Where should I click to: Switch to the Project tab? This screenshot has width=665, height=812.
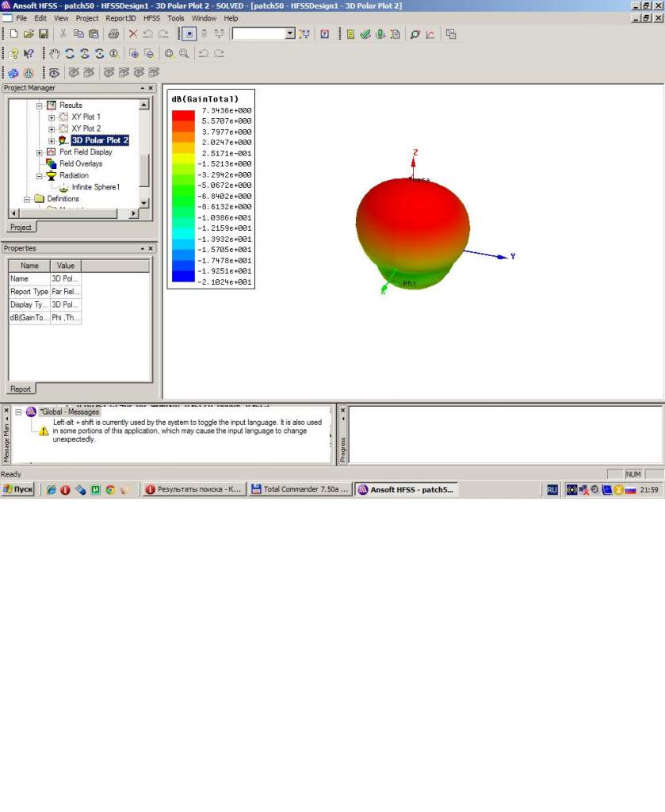[21, 228]
